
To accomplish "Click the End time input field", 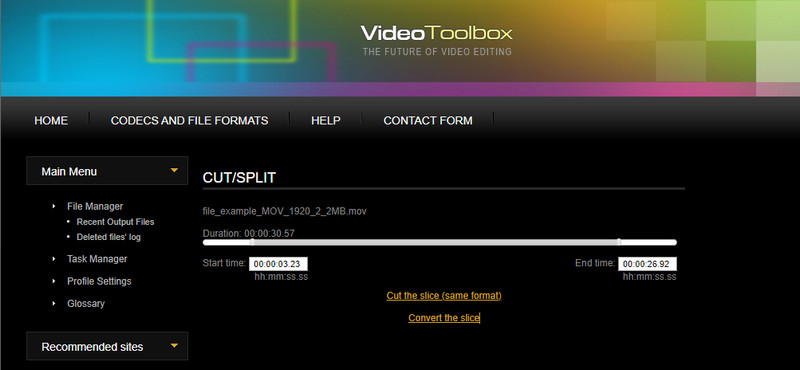I will (x=647, y=264).
